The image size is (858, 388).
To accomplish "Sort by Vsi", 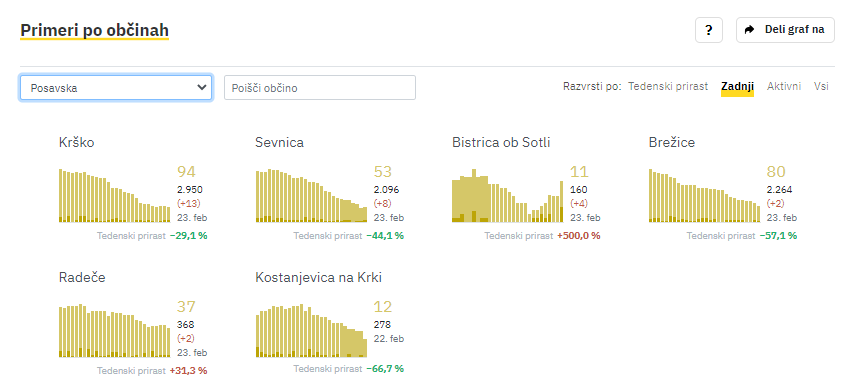I will 821,86.
